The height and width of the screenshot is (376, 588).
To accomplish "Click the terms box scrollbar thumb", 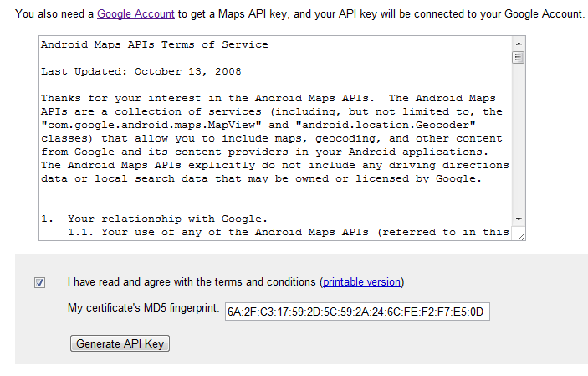I will pyautogui.click(x=519, y=58).
